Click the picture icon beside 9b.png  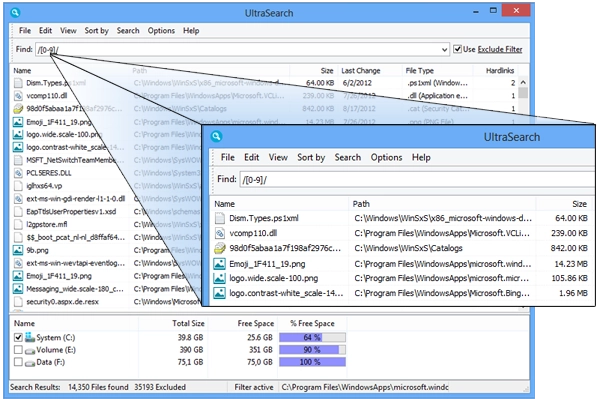(x=18, y=250)
